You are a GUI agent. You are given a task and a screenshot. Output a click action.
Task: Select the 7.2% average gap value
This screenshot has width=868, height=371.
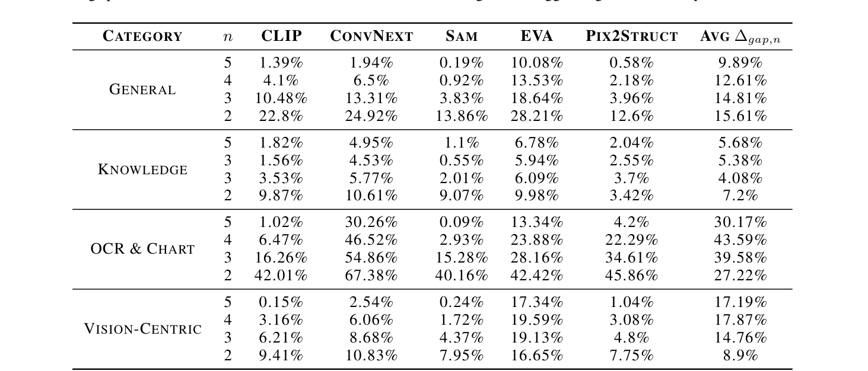click(740, 196)
